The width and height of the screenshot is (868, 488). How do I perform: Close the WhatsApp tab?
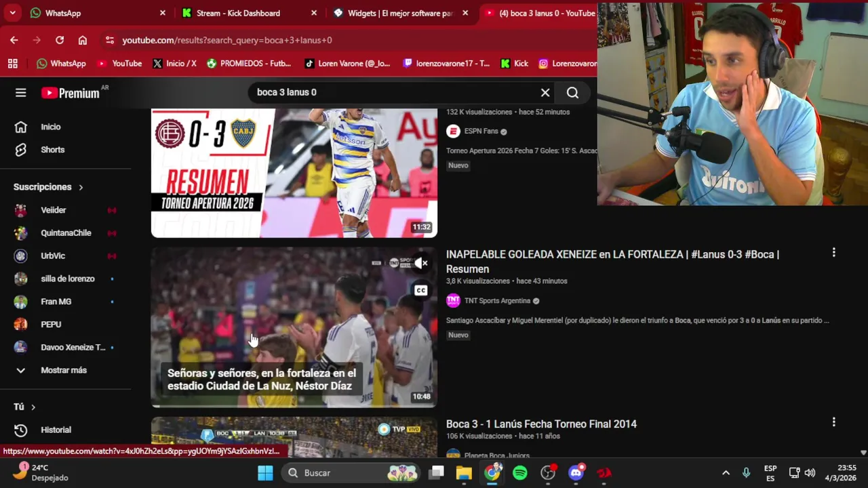163,13
